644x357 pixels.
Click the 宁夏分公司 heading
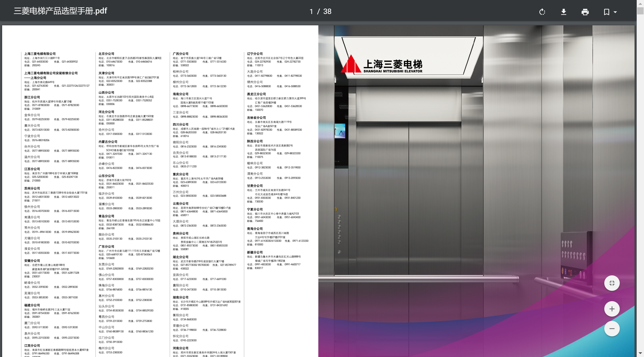(255, 209)
